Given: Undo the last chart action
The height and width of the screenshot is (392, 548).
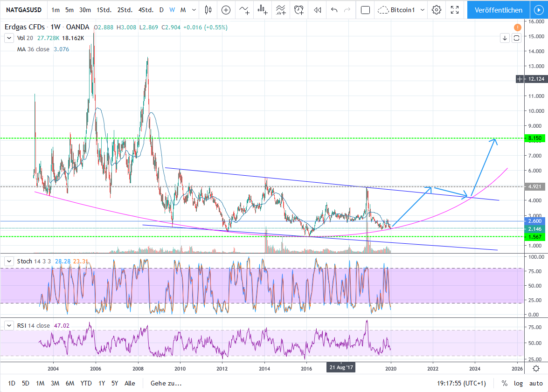Looking at the screenshot, I should [x=334, y=10].
